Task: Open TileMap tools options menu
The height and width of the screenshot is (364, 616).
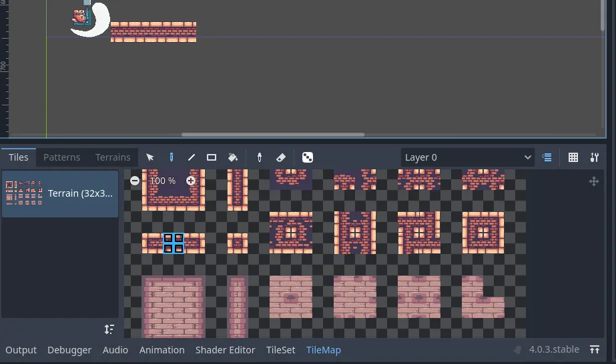Action: click(x=595, y=157)
